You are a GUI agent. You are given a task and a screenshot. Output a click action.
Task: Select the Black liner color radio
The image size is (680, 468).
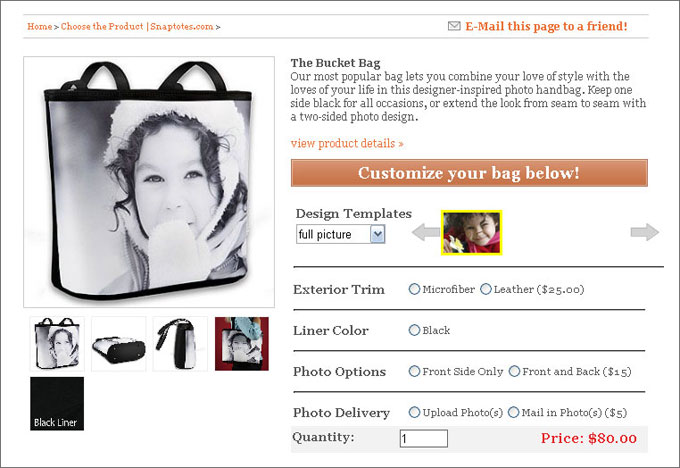pos(414,330)
